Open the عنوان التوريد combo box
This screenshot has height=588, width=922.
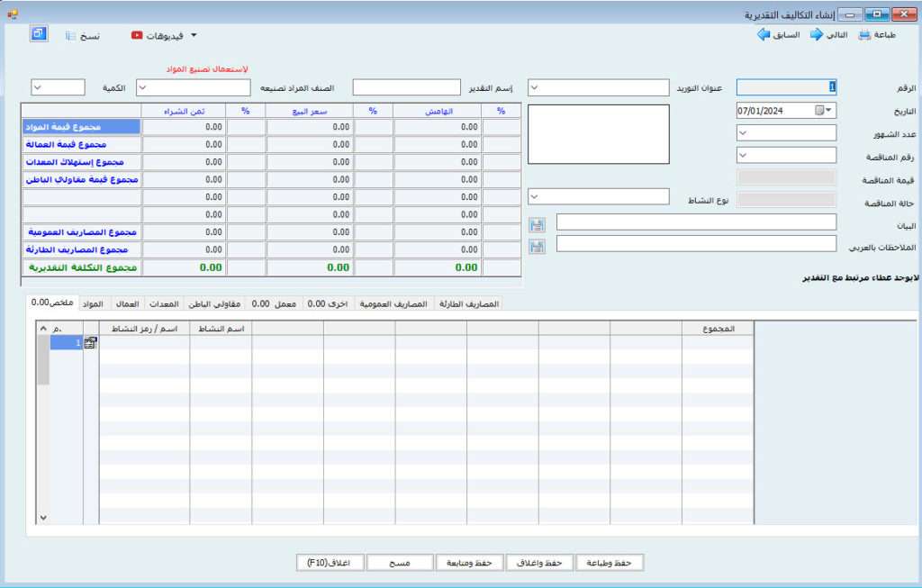point(534,88)
